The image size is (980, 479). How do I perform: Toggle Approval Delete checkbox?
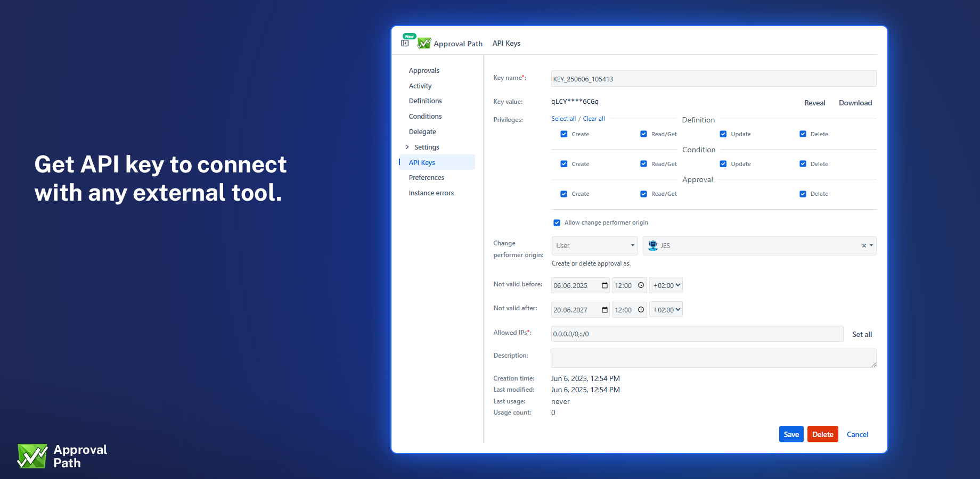tap(803, 194)
